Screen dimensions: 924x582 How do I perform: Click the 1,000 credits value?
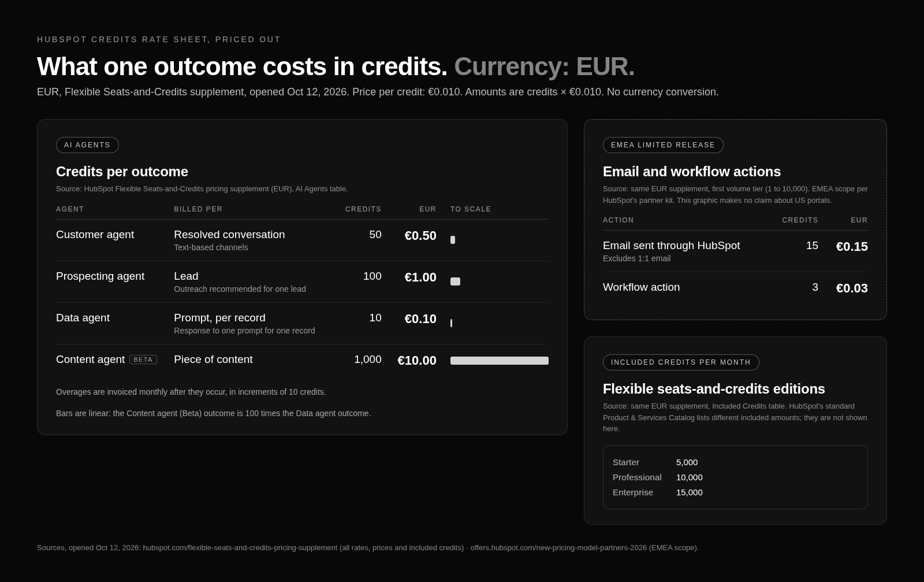pyautogui.click(x=368, y=359)
